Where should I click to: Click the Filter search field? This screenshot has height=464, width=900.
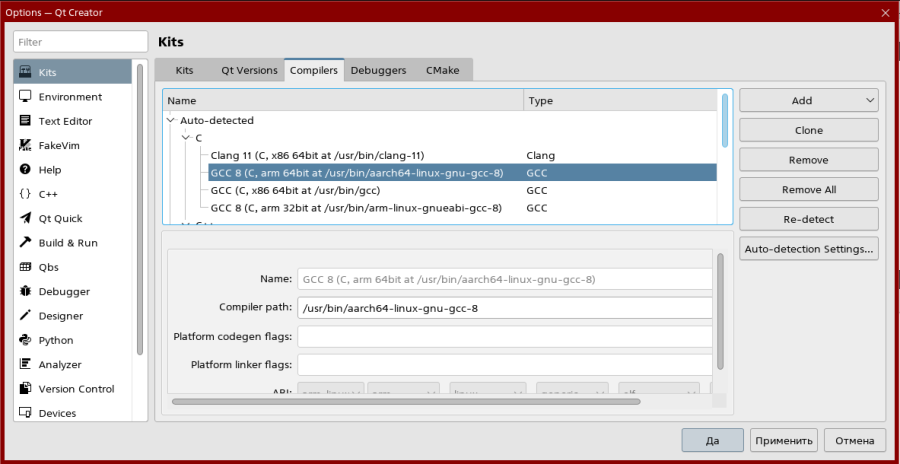80,42
